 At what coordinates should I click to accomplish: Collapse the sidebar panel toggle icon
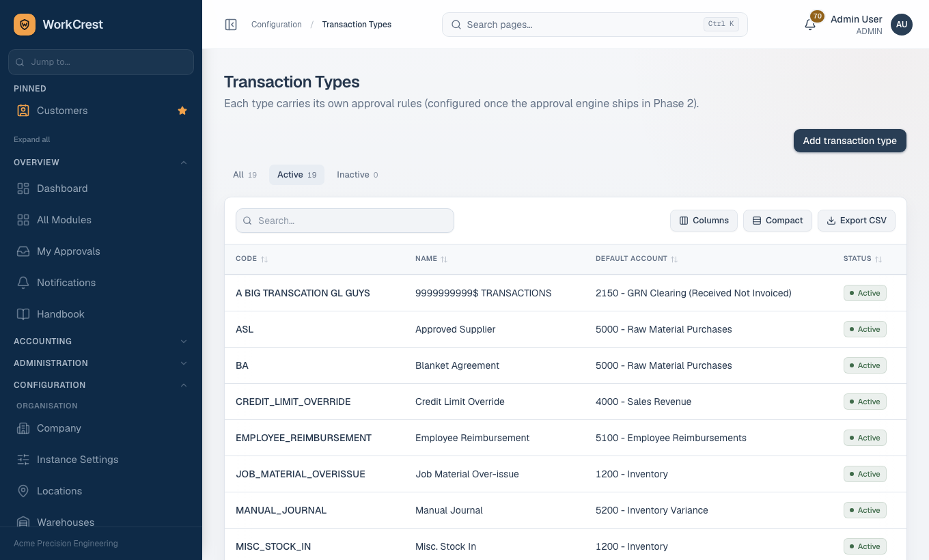[231, 25]
